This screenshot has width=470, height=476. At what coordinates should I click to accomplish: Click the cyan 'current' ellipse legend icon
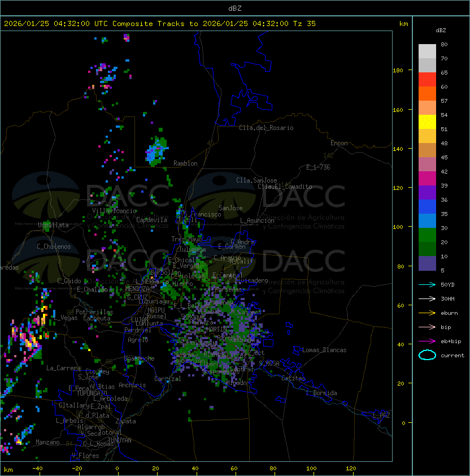427,355
